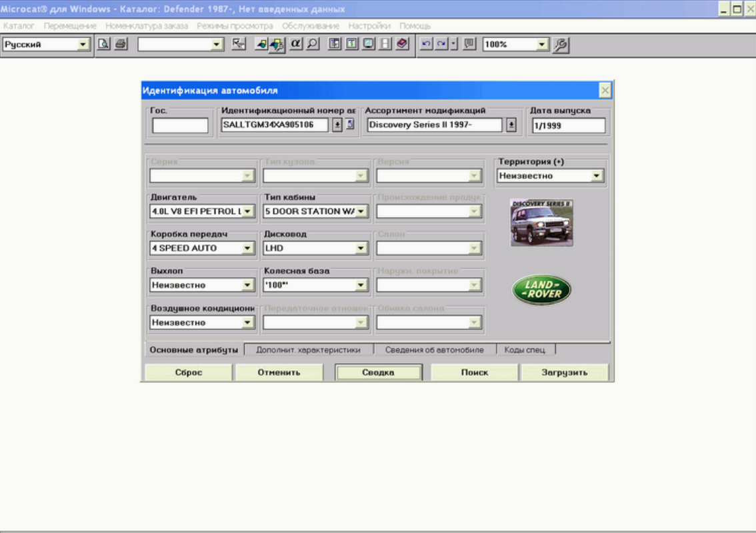
Task: Click the Загрузить button
Action: (565, 372)
